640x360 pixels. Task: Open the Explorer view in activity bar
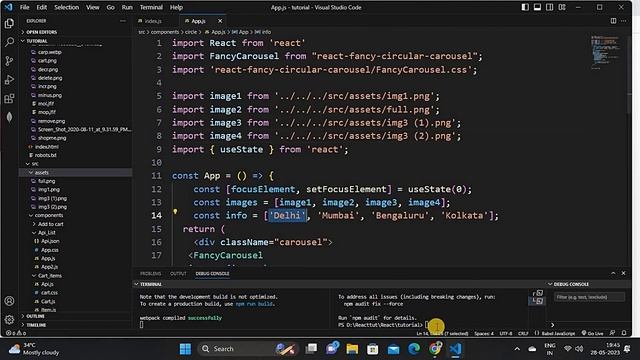tap(9, 23)
